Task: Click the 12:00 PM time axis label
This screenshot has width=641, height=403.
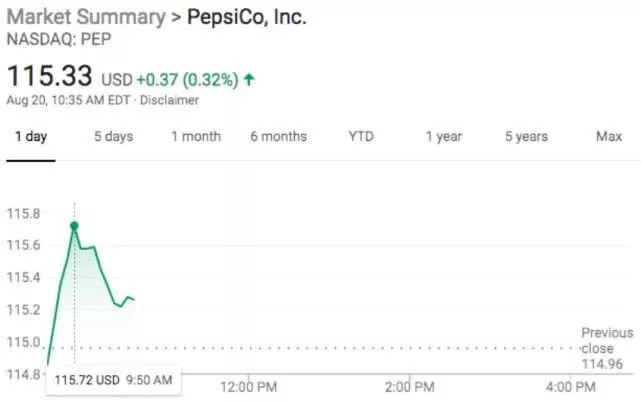Action: click(248, 386)
